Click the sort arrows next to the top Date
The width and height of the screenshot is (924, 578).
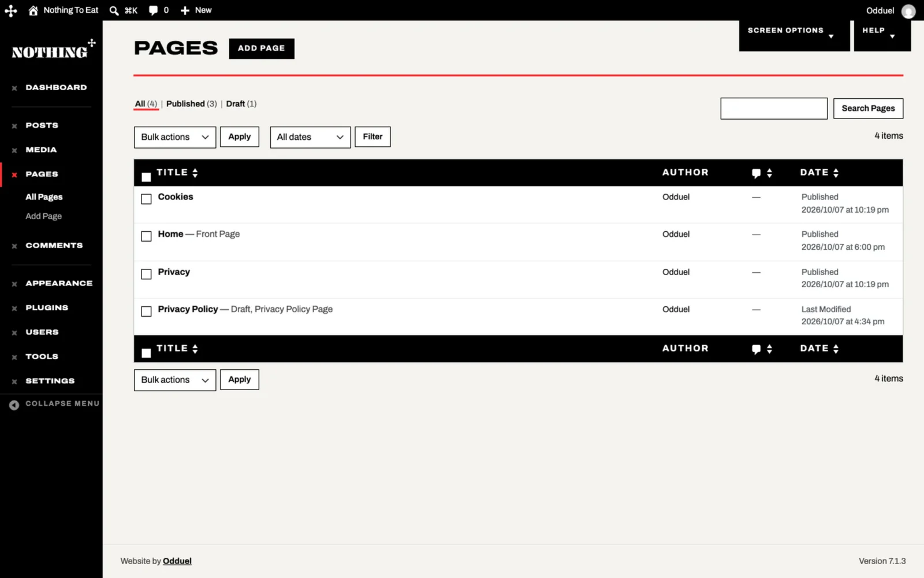pyautogui.click(x=836, y=173)
